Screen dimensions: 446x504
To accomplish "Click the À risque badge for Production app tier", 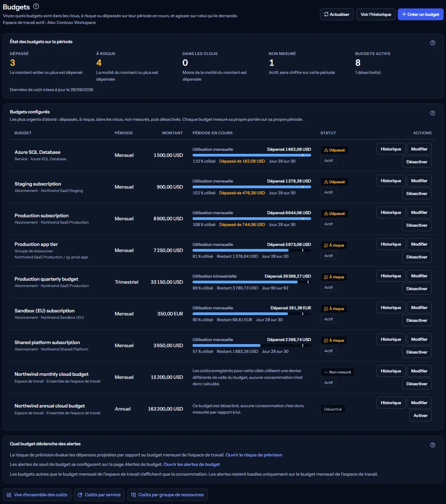I will click(x=334, y=245).
